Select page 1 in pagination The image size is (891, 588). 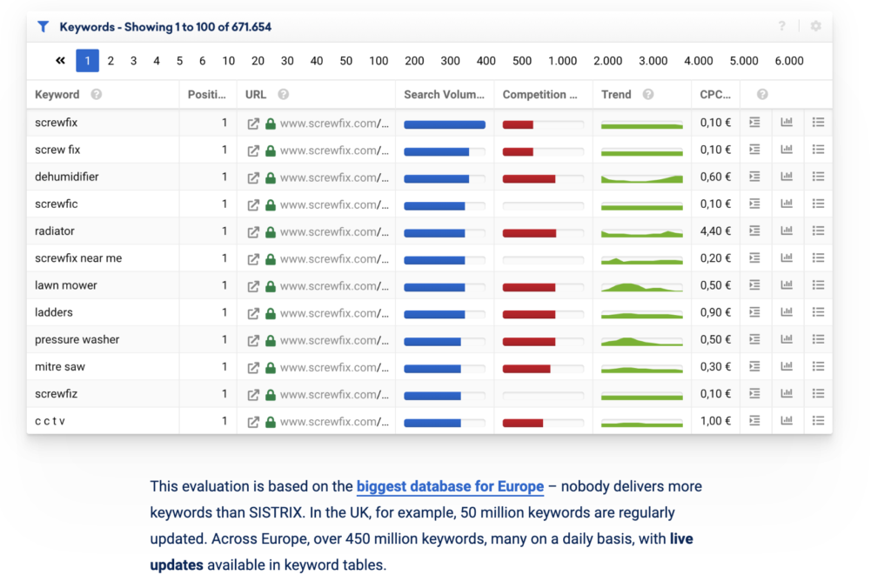tap(88, 61)
